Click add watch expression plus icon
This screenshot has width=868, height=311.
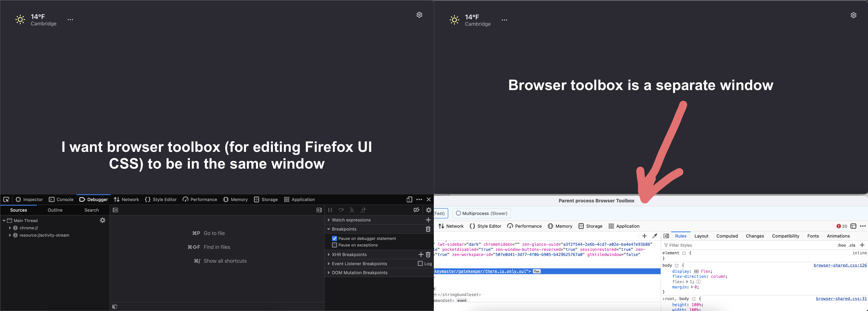428,220
